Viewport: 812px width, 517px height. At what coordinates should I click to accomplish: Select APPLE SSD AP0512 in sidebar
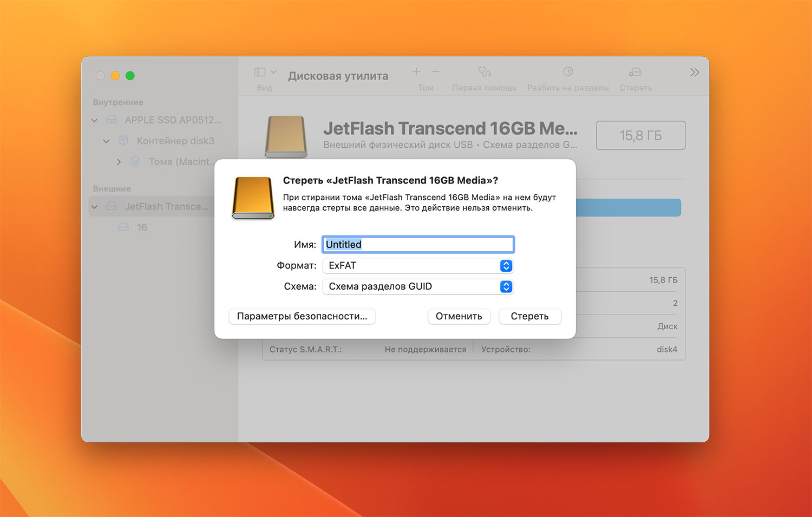point(173,120)
